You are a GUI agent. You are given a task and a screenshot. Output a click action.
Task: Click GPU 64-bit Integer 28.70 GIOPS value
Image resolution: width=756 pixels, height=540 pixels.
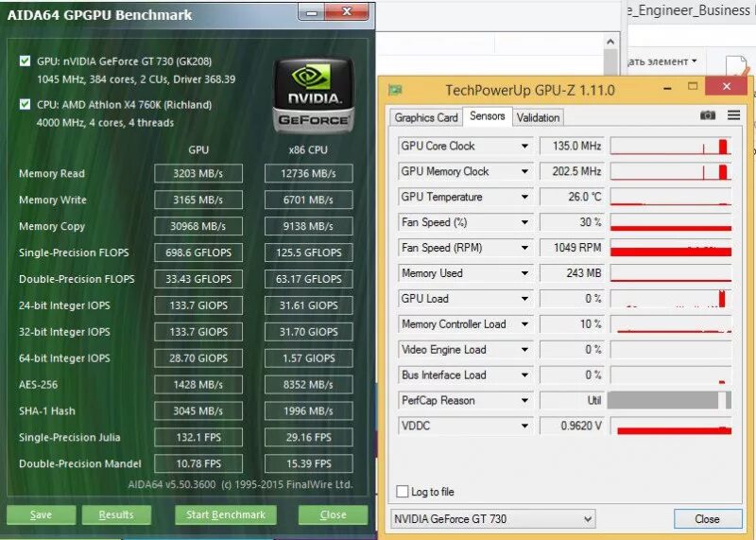point(198,358)
